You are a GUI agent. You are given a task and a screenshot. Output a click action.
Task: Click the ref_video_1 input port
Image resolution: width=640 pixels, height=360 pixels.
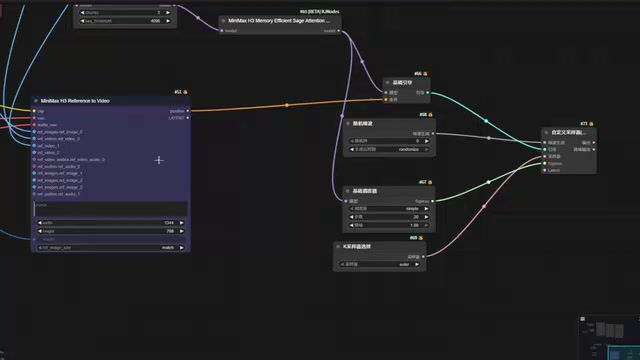(x=34, y=146)
